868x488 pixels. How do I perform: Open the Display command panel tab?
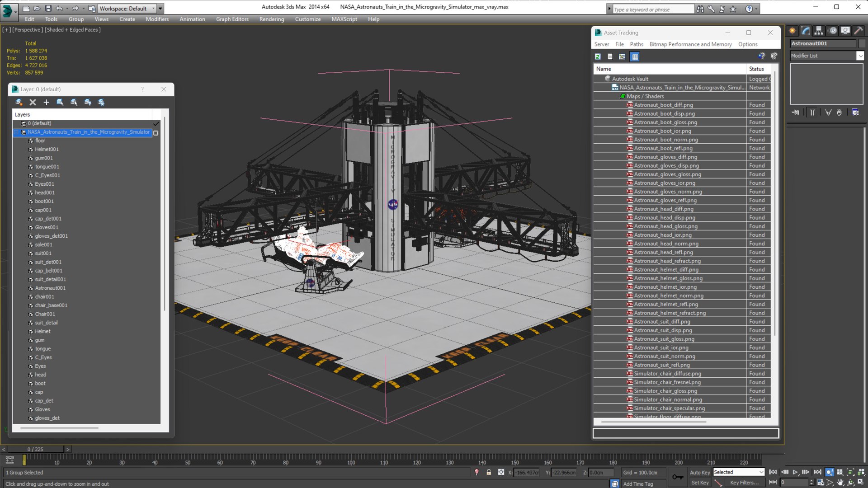tap(845, 31)
